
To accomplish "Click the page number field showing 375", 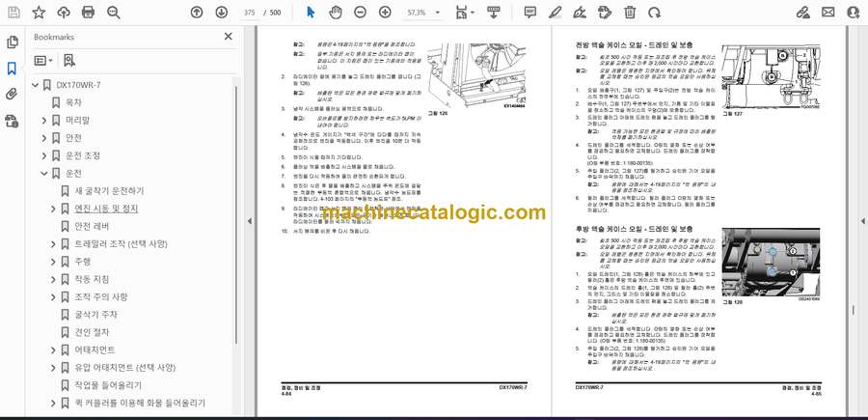I will coord(249,13).
